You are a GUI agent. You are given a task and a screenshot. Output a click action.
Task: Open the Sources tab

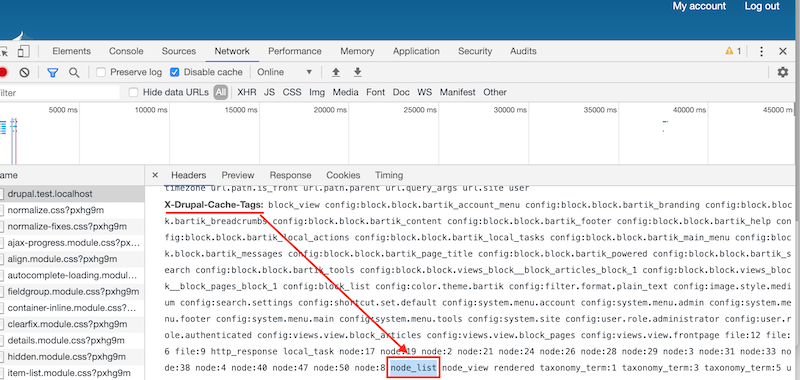(x=179, y=51)
